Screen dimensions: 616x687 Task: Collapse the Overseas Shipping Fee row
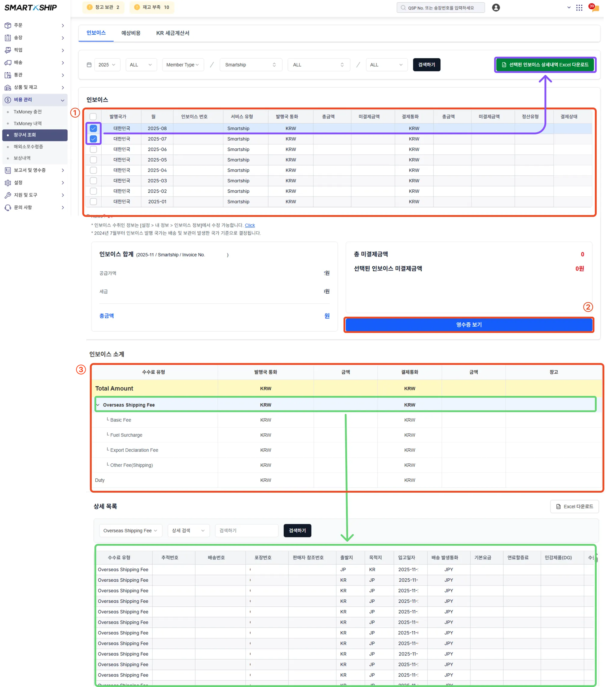coord(98,405)
